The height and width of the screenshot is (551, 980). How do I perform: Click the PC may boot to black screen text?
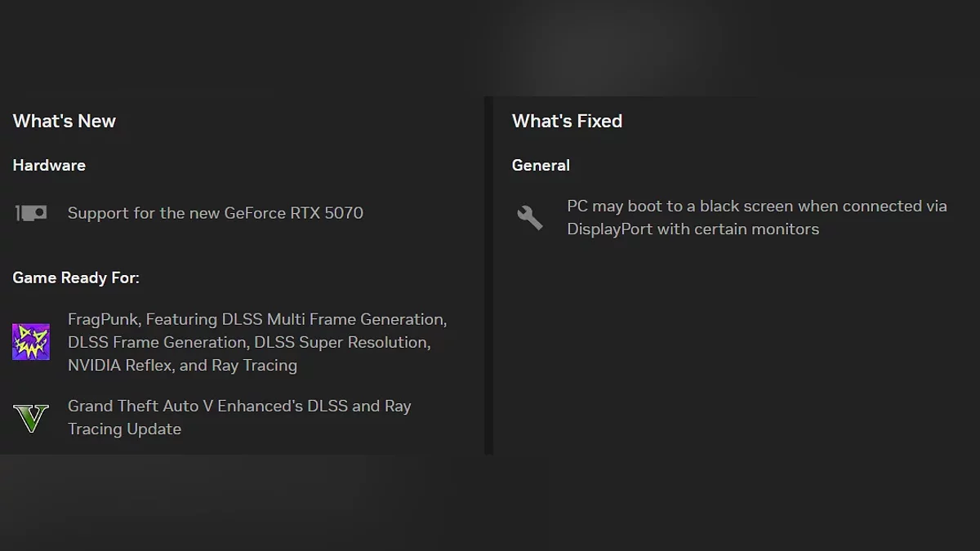[x=757, y=206]
